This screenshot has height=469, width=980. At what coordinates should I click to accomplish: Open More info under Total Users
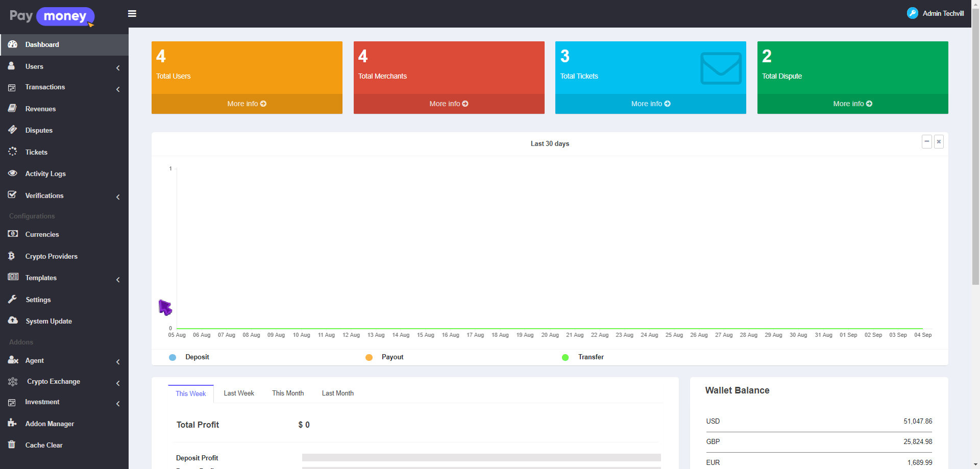point(247,104)
